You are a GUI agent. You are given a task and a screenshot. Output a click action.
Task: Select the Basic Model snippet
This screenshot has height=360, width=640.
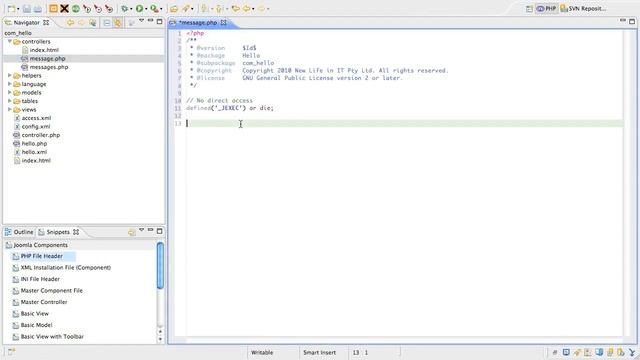[x=36, y=325]
